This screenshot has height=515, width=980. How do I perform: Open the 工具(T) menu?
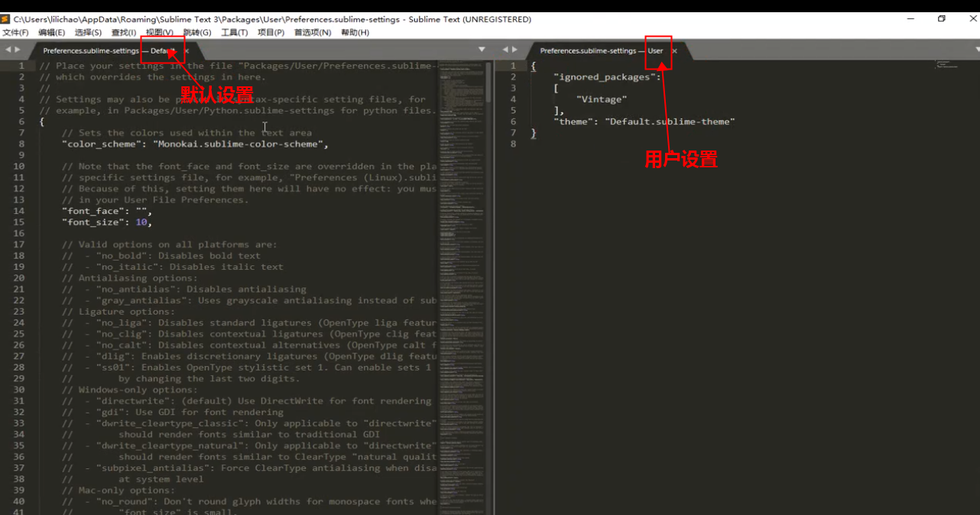235,33
